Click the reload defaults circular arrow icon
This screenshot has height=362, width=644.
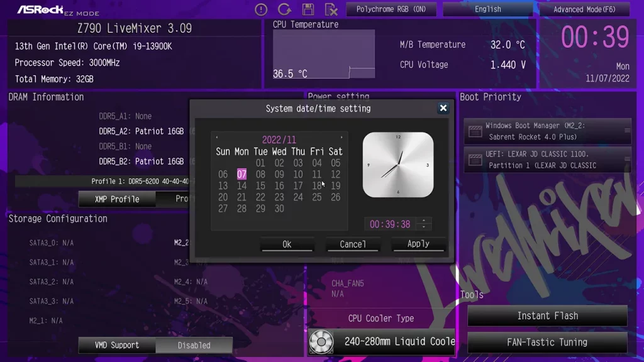pyautogui.click(x=284, y=9)
